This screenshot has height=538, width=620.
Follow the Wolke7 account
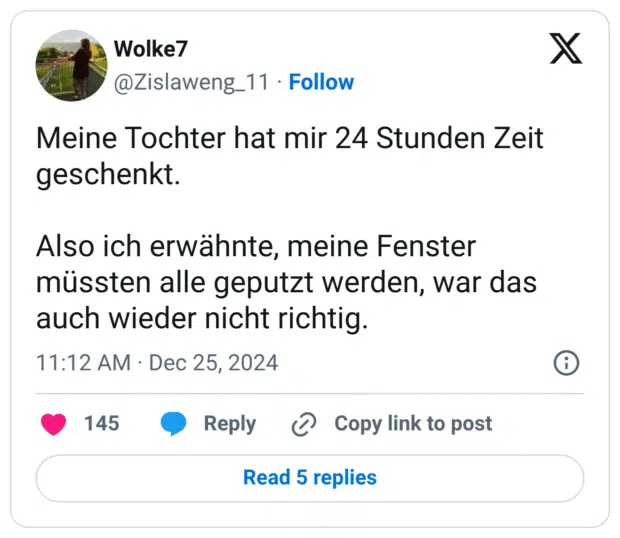(x=321, y=82)
